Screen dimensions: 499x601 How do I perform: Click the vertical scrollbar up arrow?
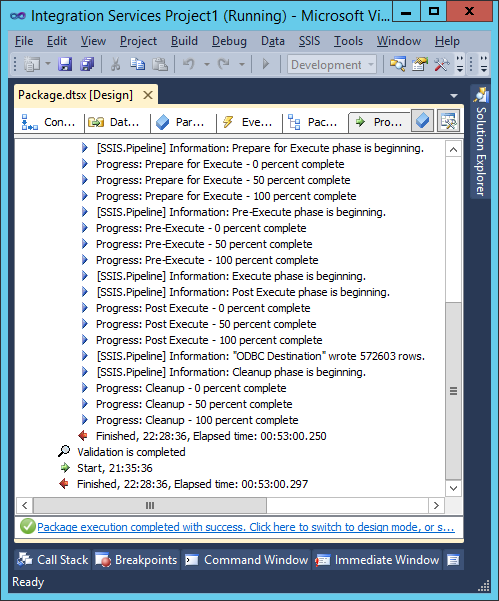[x=453, y=149]
